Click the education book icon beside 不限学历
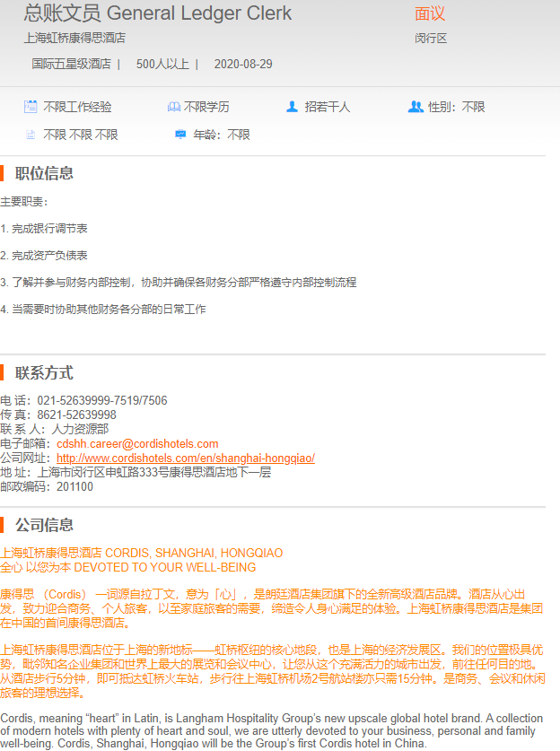 (173, 107)
